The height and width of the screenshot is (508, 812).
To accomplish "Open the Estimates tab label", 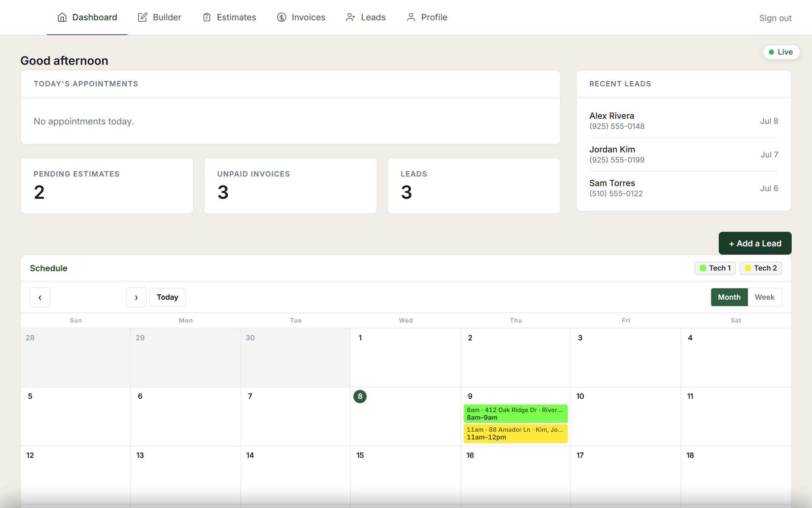I will [x=236, y=17].
